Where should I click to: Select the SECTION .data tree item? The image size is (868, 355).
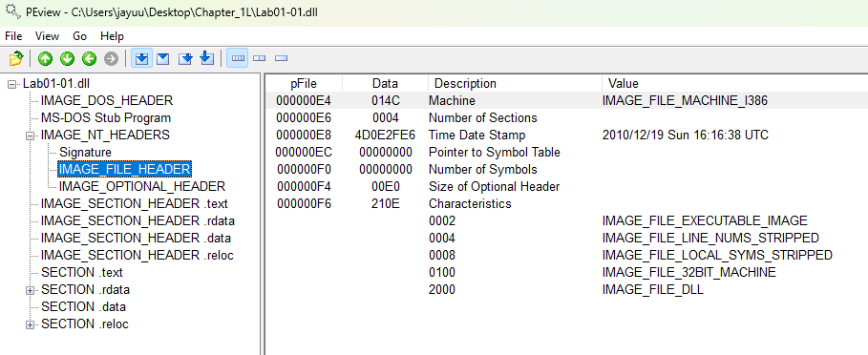click(x=83, y=307)
